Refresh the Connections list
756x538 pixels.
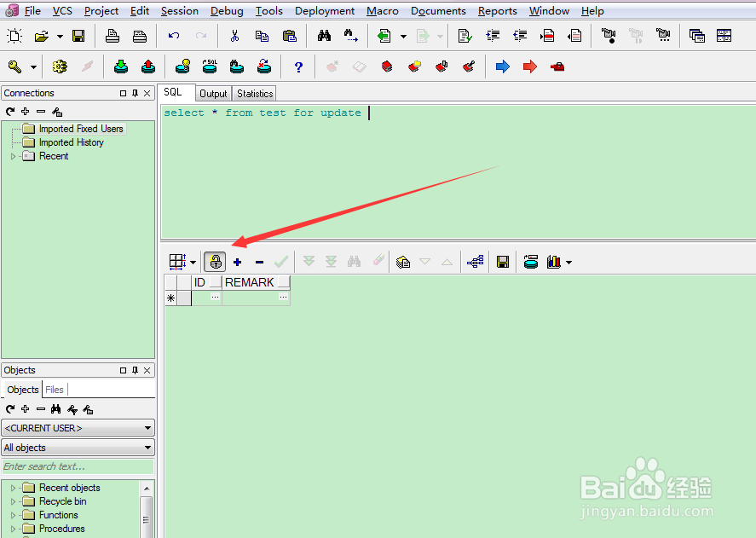pyautogui.click(x=10, y=112)
